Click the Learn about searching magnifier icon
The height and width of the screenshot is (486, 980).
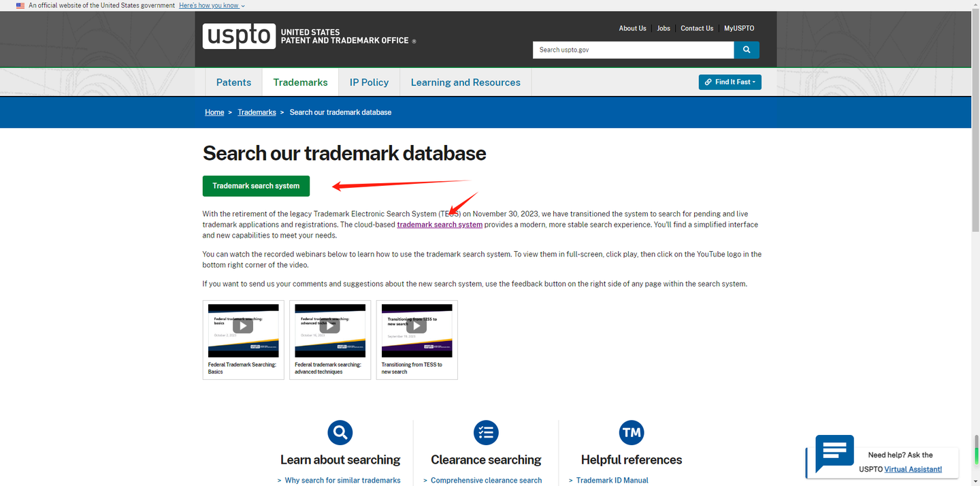[340, 432]
